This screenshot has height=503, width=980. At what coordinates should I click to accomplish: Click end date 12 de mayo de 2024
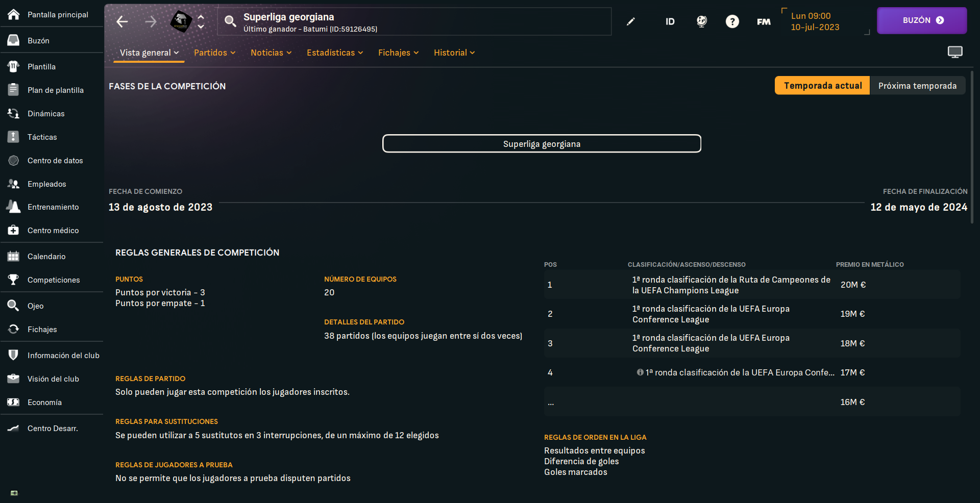(x=919, y=207)
